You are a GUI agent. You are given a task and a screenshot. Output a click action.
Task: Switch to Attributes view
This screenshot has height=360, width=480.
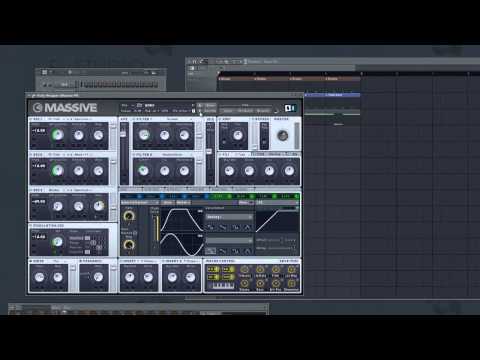pyautogui.click(x=245, y=111)
